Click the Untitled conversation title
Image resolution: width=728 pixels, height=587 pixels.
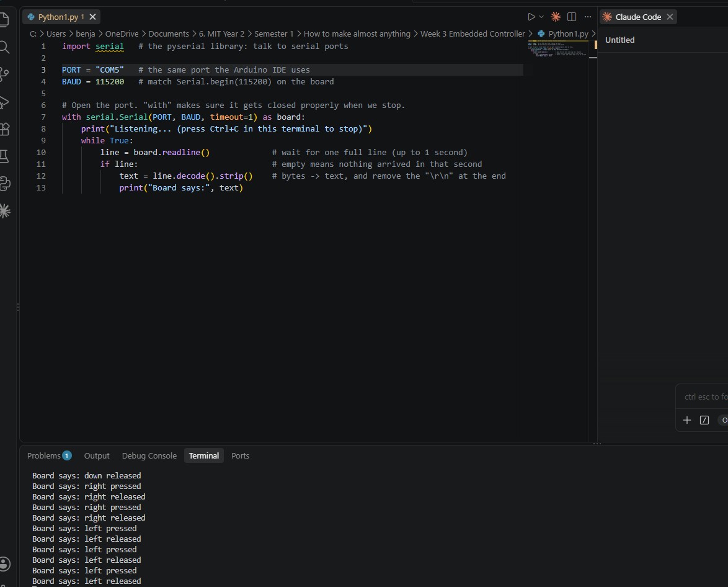[x=619, y=40]
